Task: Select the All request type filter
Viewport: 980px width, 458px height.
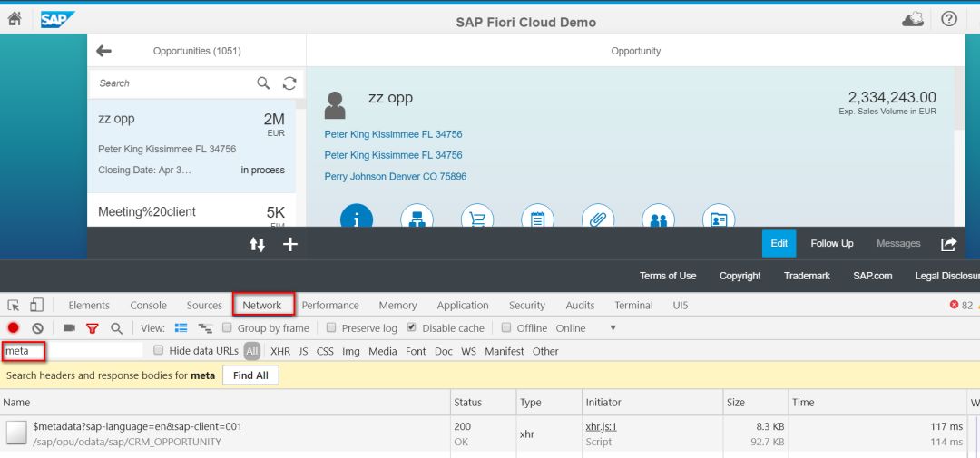Action: 252,351
